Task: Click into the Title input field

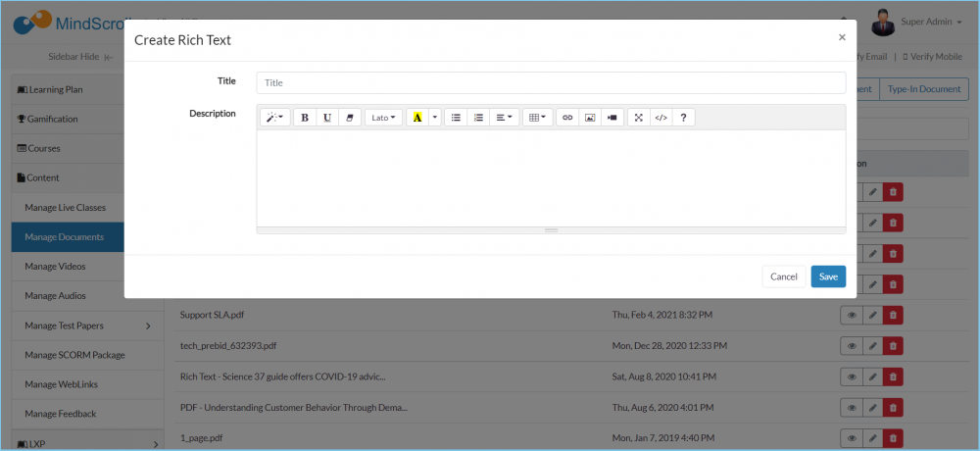Action: coord(551,82)
